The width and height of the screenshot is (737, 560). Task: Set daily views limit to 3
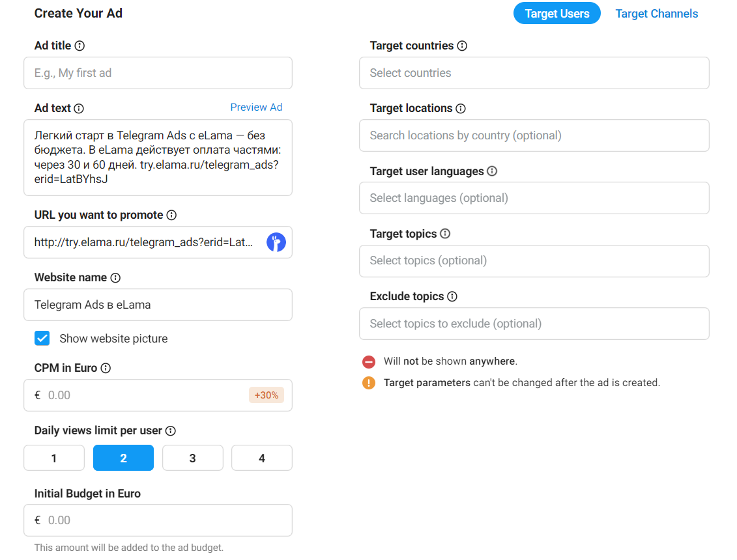tap(192, 458)
